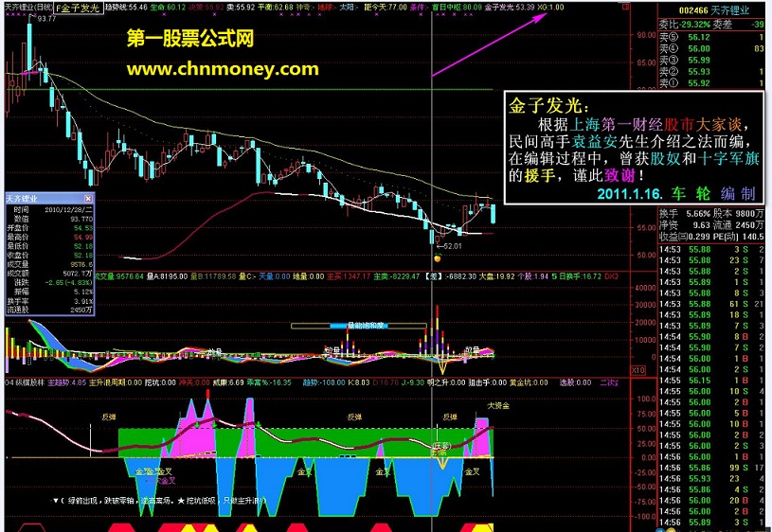Click the 换手 5.66% field
Screen dimensions: 772x532
coord(685,214)
